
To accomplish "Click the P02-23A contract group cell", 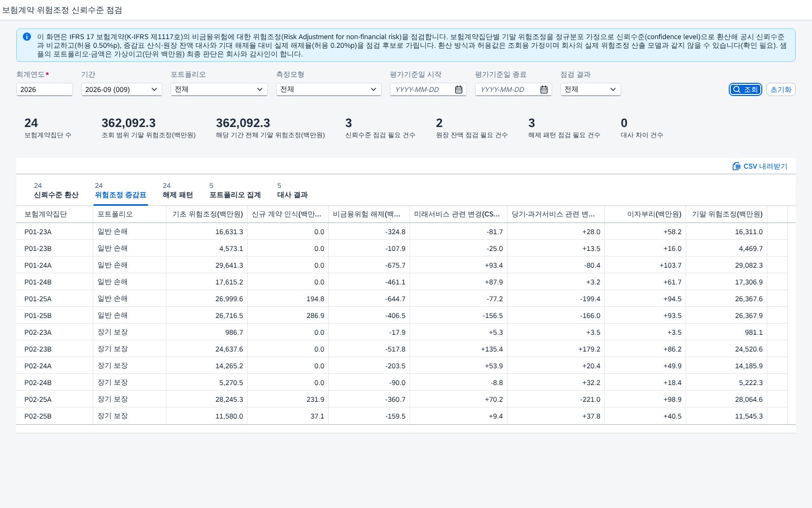I will 55,332.
